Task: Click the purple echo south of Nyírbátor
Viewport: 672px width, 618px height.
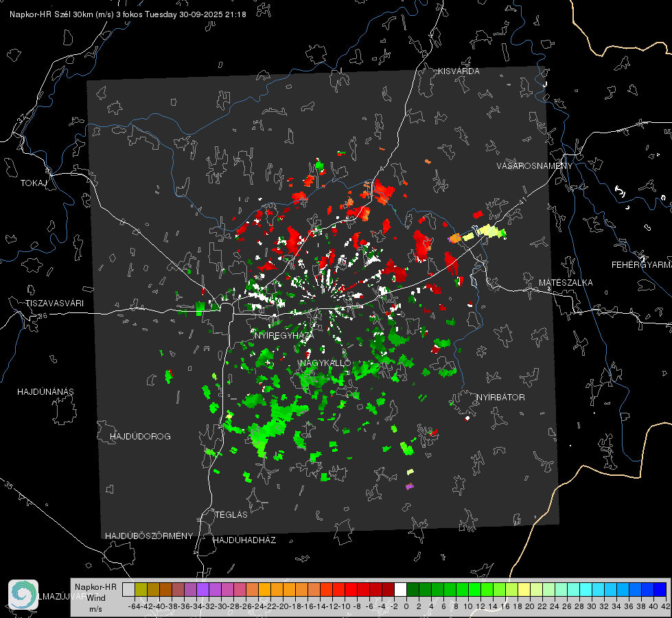Action: point(410,486)
